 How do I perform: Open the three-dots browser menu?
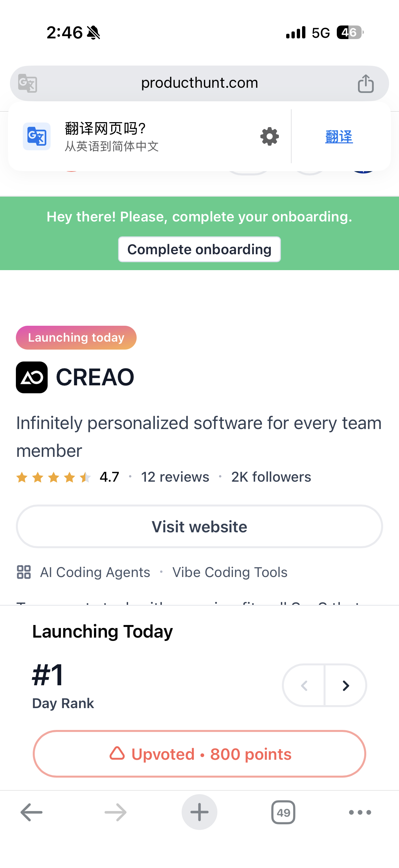360,812
